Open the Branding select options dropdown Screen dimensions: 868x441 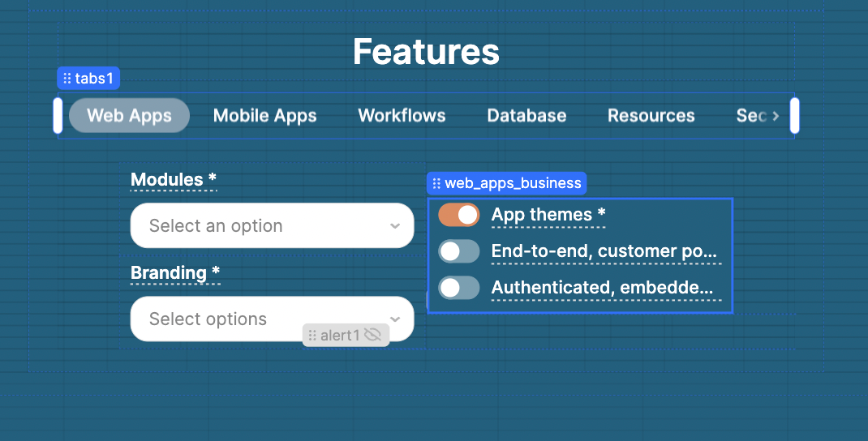[272, 319]
